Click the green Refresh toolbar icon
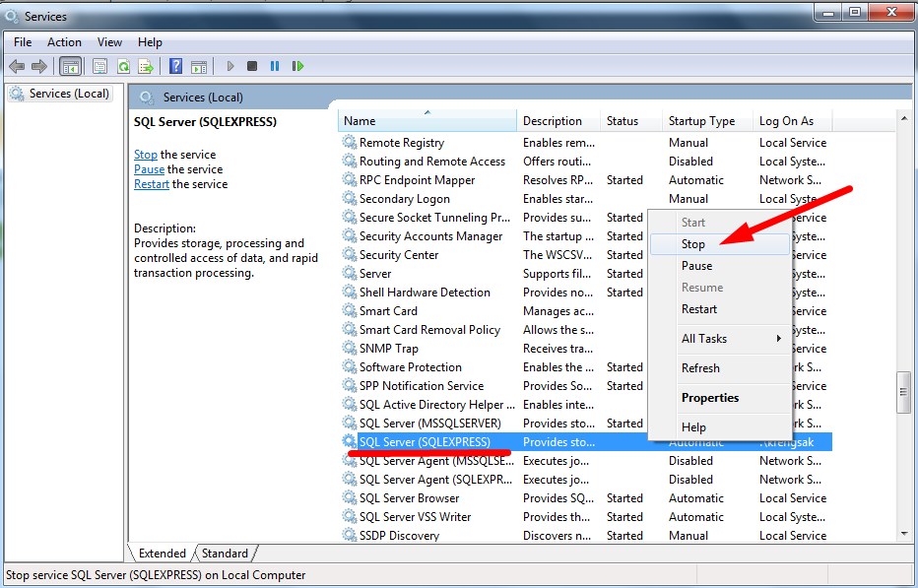This screenshot has height=588, width=918. pos(123,66)
